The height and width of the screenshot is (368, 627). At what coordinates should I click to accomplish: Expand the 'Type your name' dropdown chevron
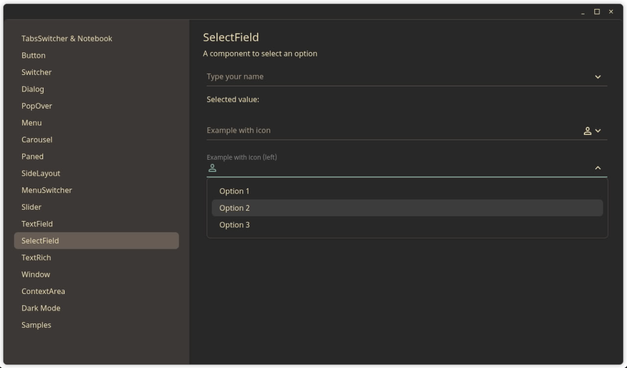pyautogui.click(x=598, y=77)
